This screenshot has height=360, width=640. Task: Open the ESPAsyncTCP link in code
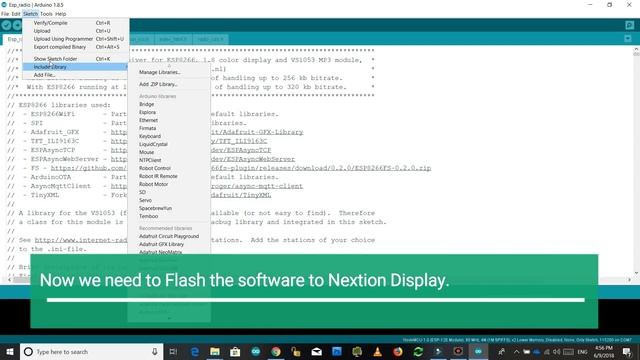[241, 150]
